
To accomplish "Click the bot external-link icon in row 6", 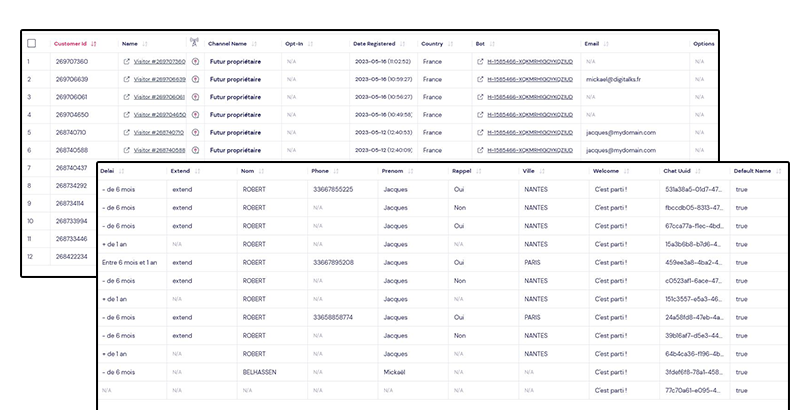I will point(481,150).
